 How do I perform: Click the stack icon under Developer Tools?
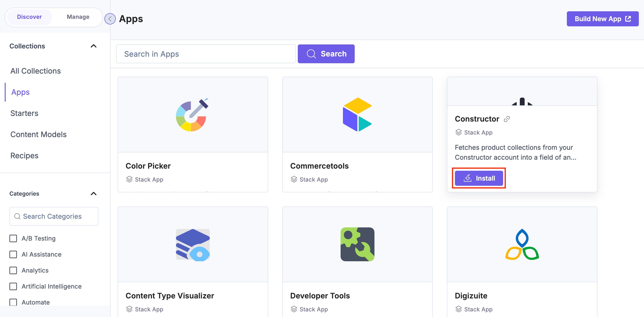(294, 309)
